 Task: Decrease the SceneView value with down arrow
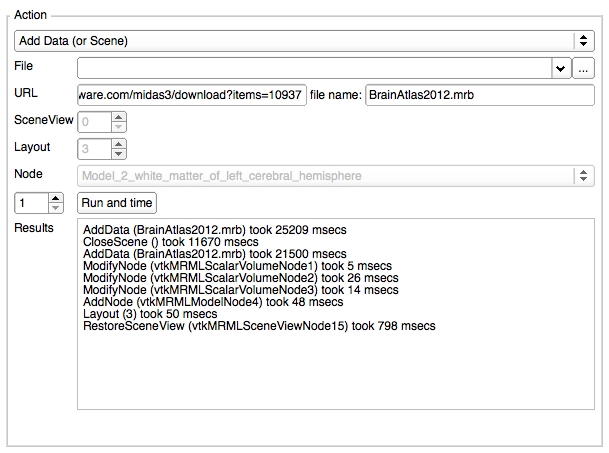119,127
